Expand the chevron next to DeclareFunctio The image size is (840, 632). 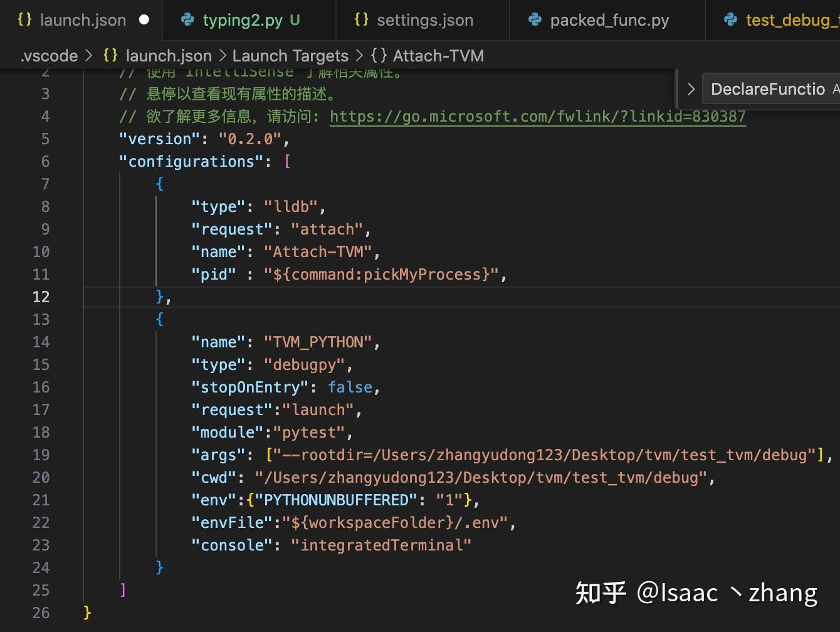[690, 88]
